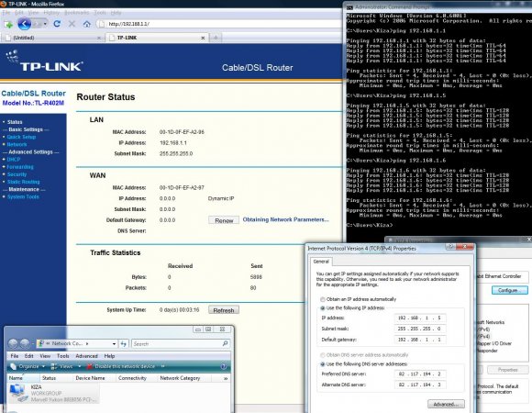Close the TP-LINK tab
The height and width of the screenshot is (413, 532).
click(203, 38)
